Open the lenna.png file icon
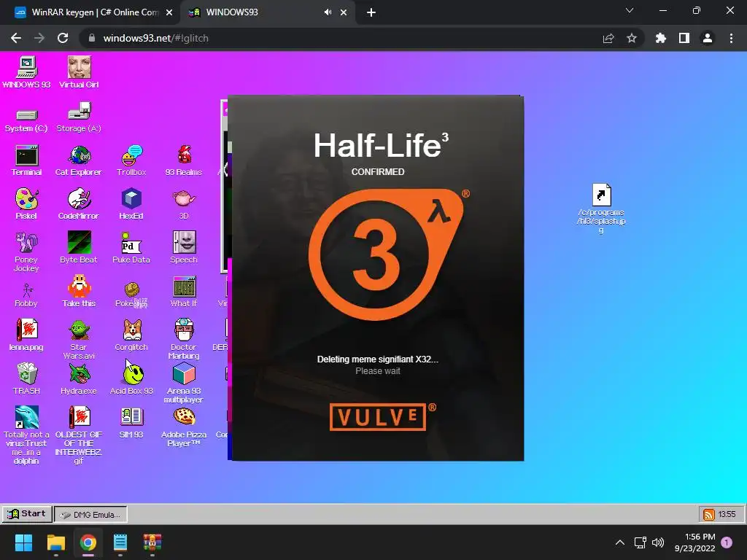 point(26,335)
